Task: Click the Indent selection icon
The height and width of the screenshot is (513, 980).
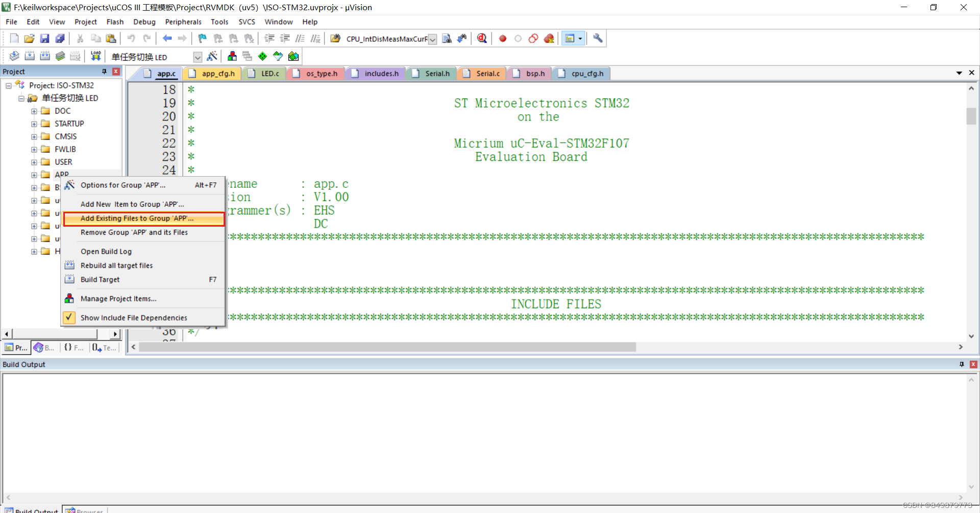Action: click(x=269, y=39)
